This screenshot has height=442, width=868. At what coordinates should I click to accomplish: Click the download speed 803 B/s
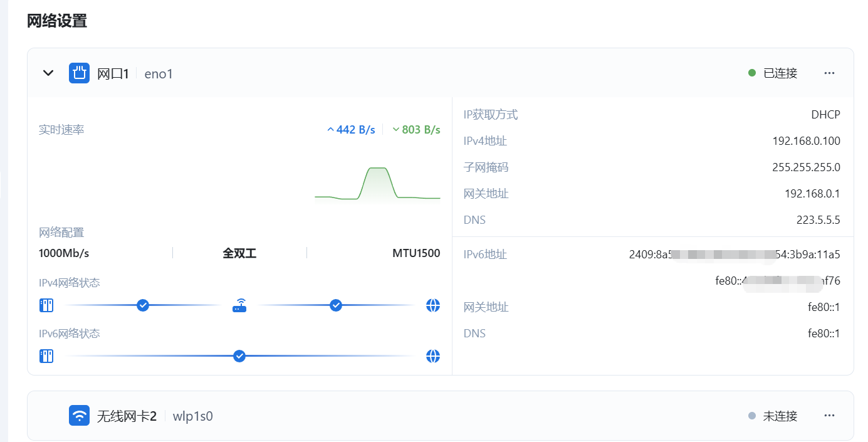tap(416, 130)
